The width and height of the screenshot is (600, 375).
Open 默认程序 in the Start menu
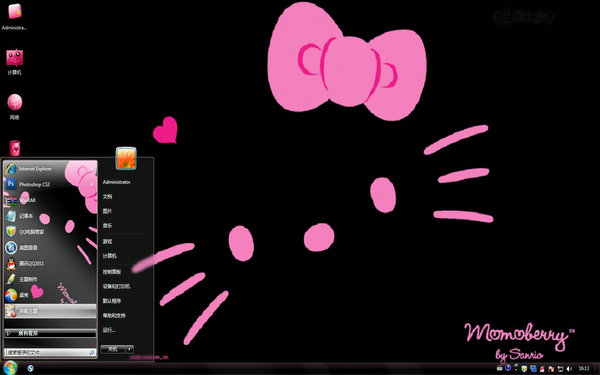[x=112, y=301]
